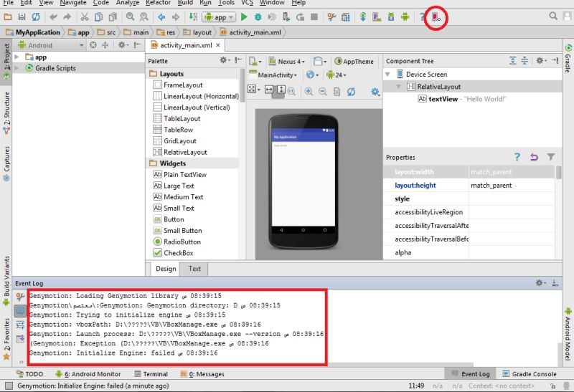Viewport: 574px width, 392px height.
Task: Zoom out on the layout preview
Action: (x=322, y=92)
